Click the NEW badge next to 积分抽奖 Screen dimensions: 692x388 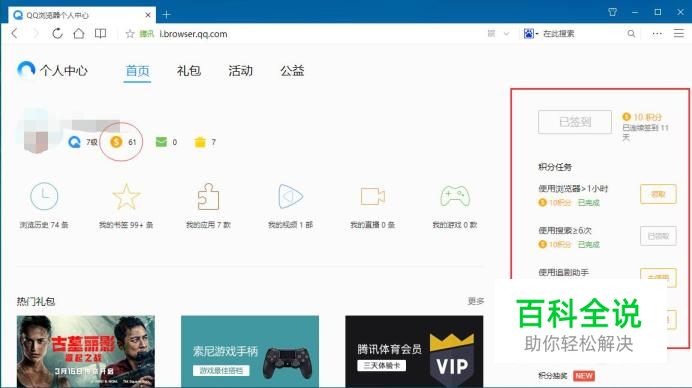tap(584, 376)
